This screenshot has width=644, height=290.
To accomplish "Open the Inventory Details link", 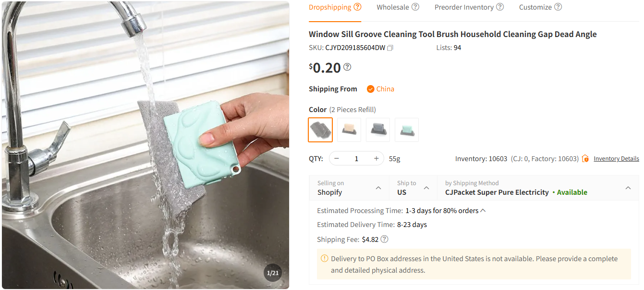I will (x=616, y=158).
